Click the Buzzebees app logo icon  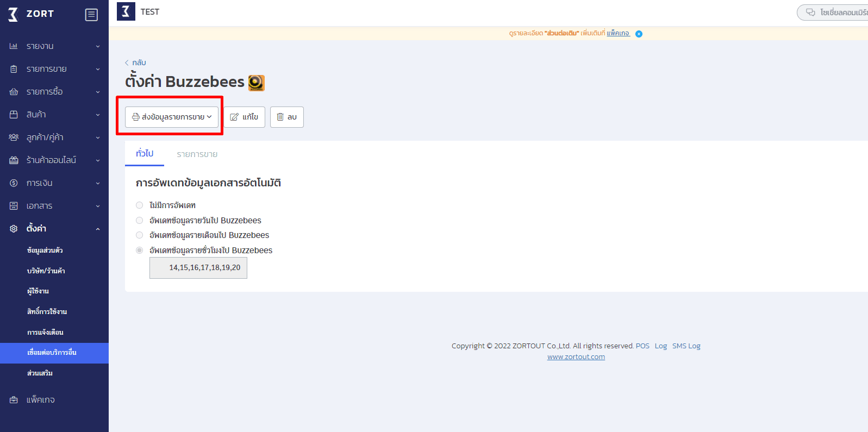(257, 83)
